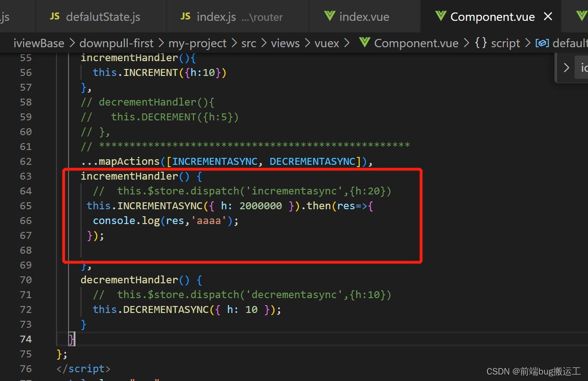
Task: Click DECREMENTASYNC inside mapActions array
Action: click(x=313, y=162)
